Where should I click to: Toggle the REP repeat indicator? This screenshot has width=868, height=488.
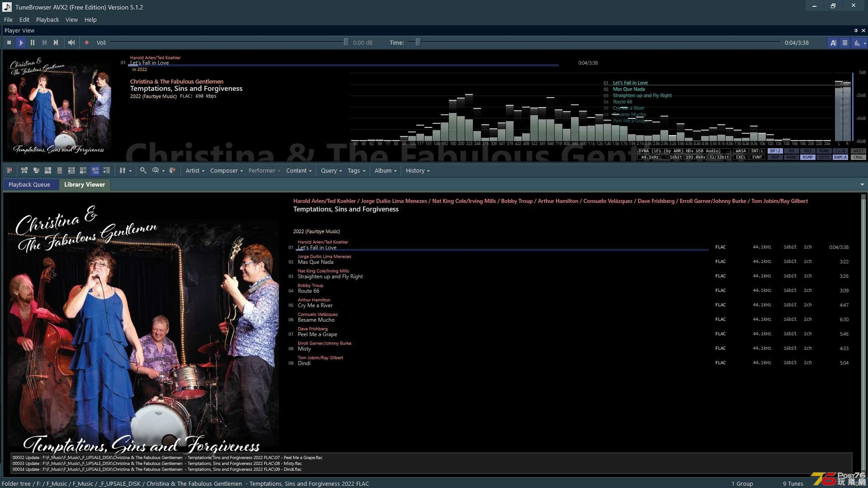[775, 157]
